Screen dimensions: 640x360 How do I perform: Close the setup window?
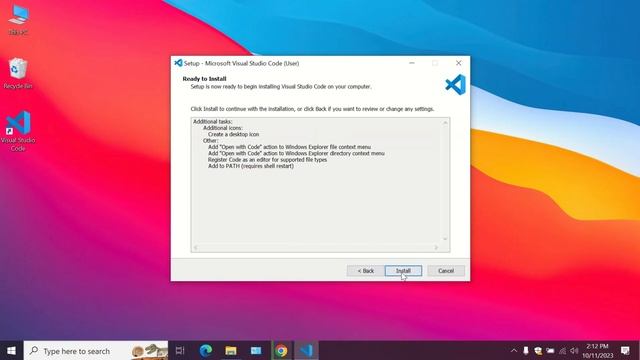(x=458, y=63)
